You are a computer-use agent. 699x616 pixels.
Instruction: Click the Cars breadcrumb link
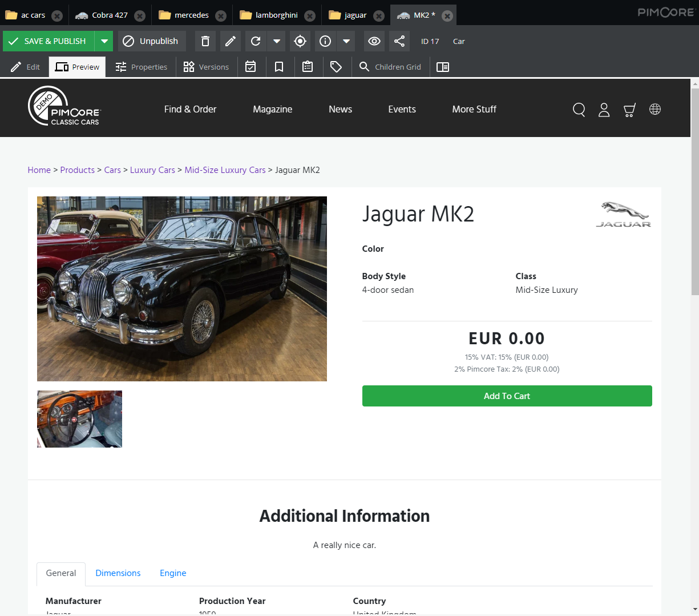112,170
